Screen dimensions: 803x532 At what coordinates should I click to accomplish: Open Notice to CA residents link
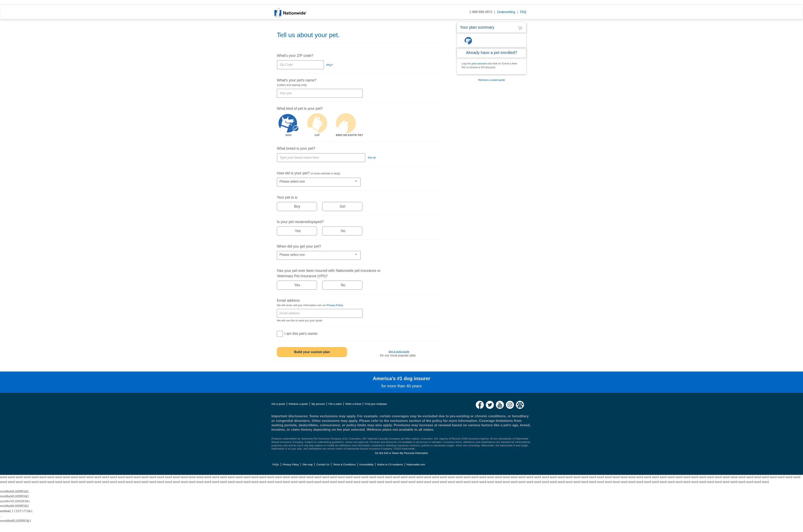[390, 465]
